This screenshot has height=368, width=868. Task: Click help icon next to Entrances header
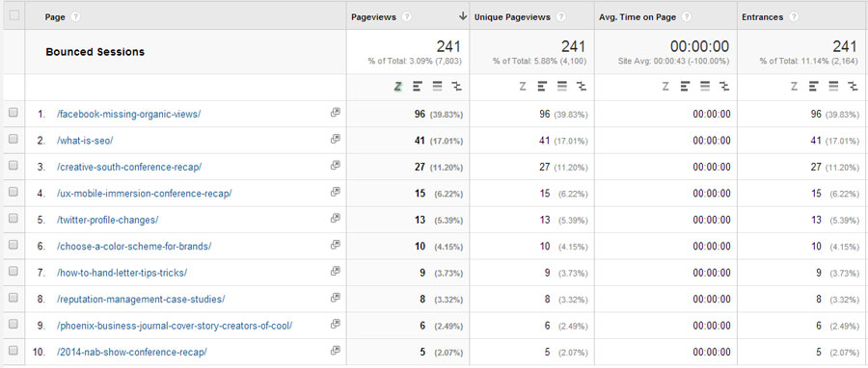[x=794, y=17]
